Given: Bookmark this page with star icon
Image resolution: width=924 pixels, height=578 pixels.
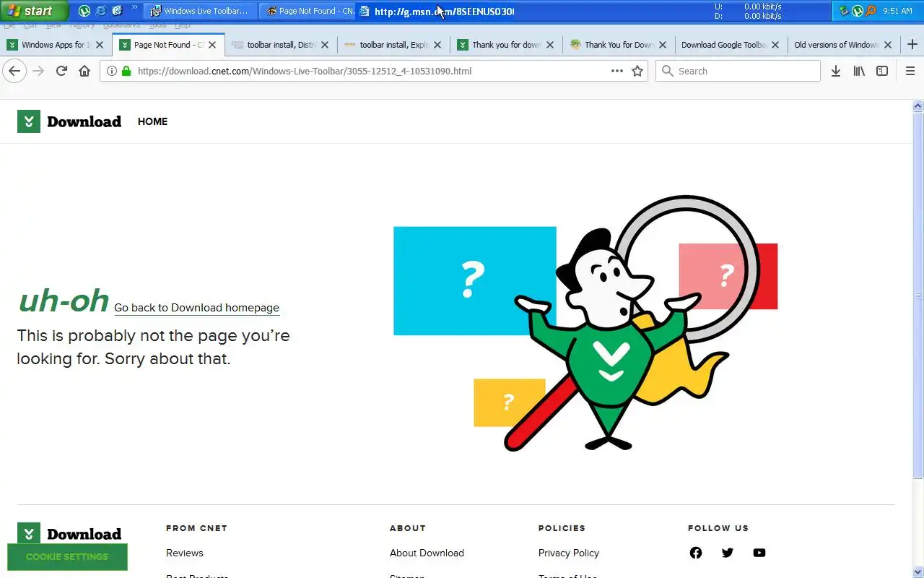Looking at the screenshot, I should (637, 71).
